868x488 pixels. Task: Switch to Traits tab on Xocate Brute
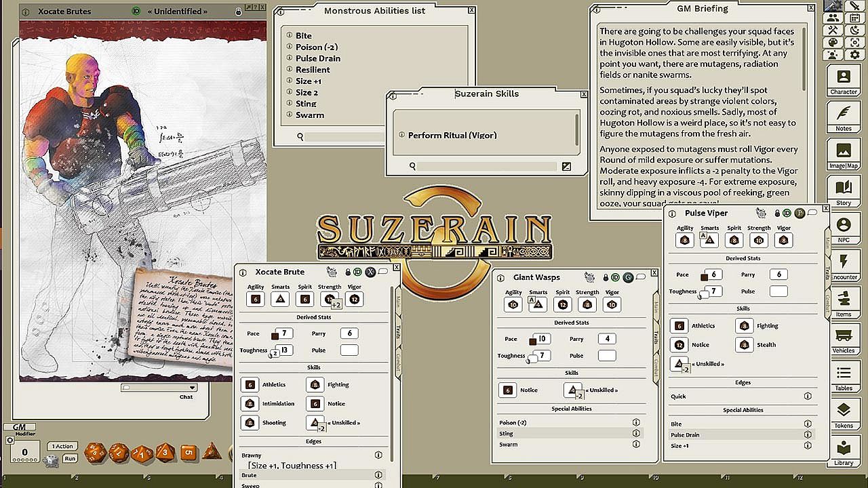coord(397,331)
